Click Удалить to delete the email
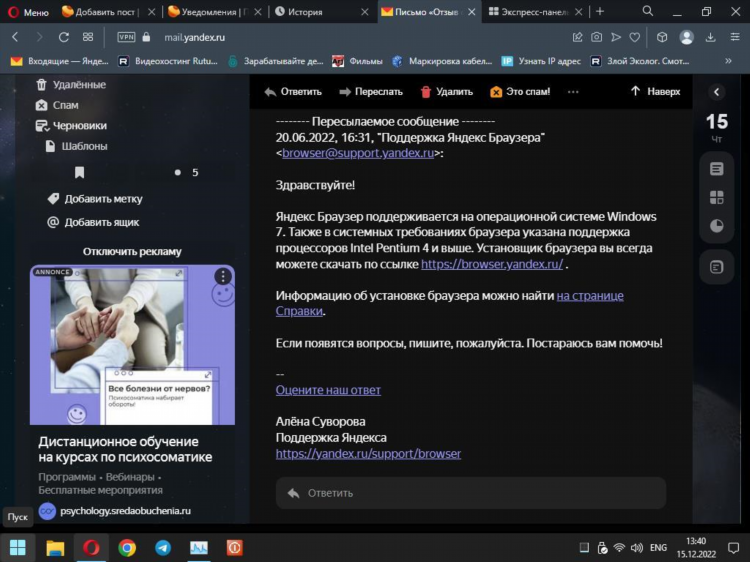750x562 pixels. pyautogui.click(x=447, y=91)
